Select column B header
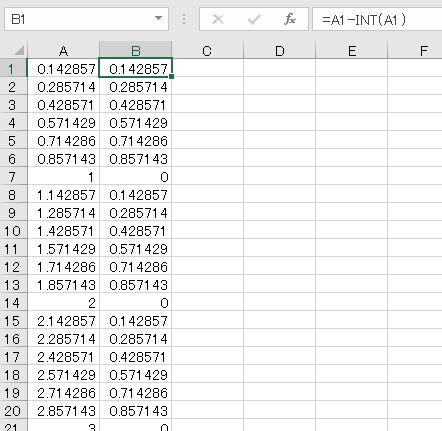The height and width of the screenshot is (431, 442). [x=135, y=50]
